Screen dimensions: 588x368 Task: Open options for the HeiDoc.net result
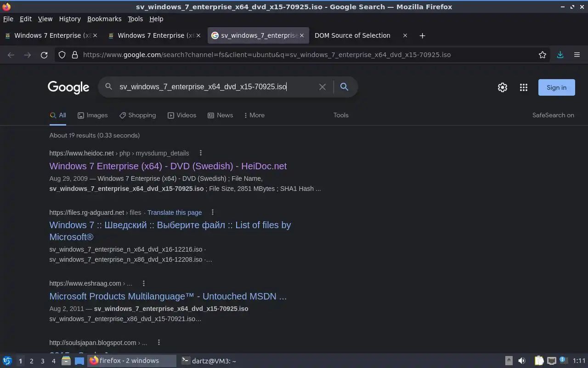(200, 153)
